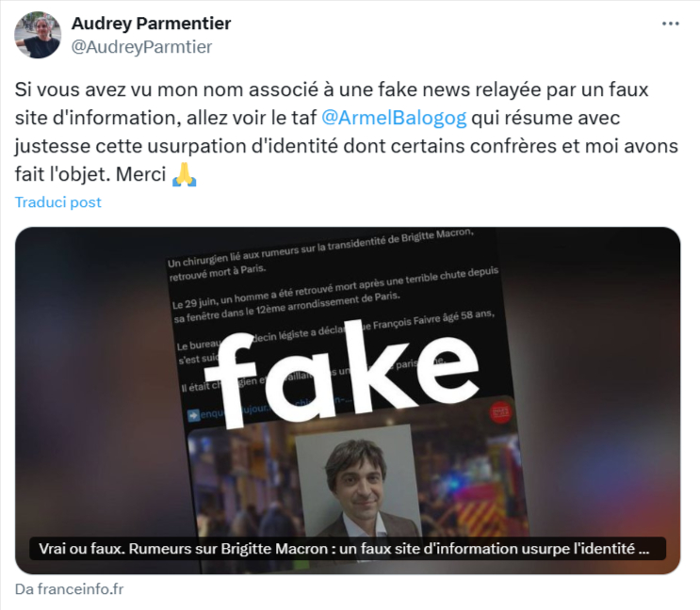Open the Audrey Parmentier display name
The height and width of the screenshot is (610, 700).
point(152,24)
